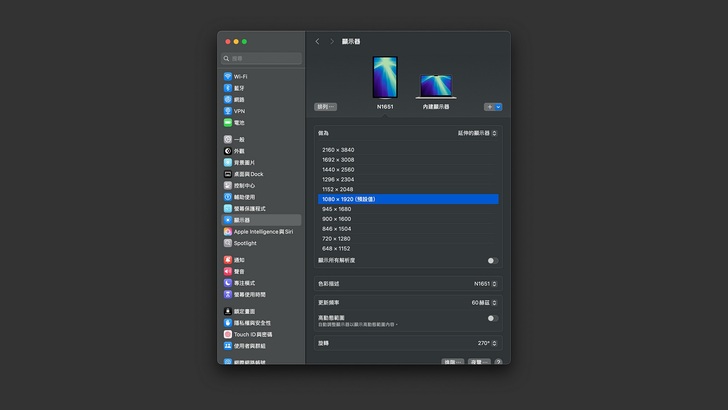The image size is (728, 410).
Task: Toggle 顯示所有解析度 switch
Action: coord(492,260)
